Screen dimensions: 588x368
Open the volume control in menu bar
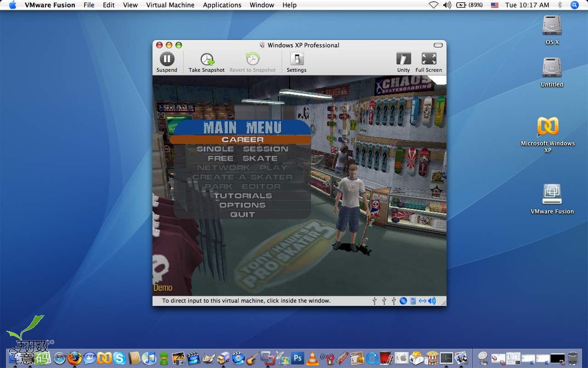447,5
